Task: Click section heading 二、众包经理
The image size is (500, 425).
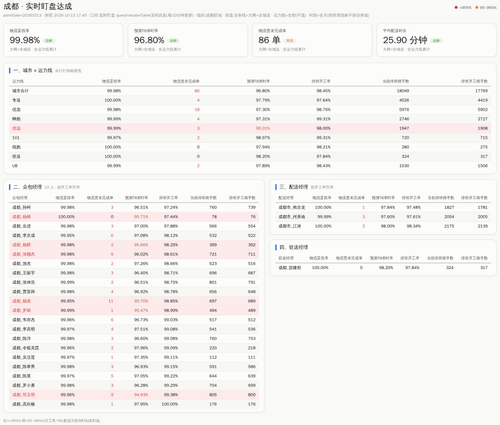Action: pyautogui.click(x=27, y=187)
